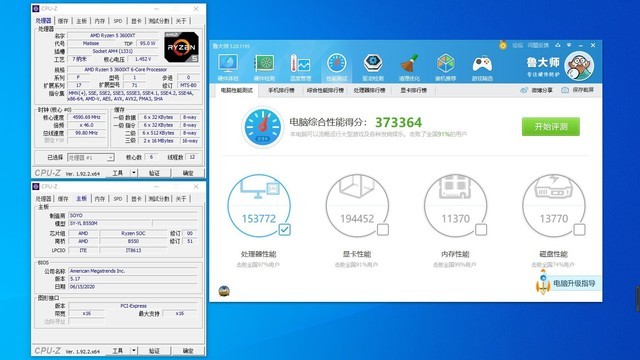Image resolution: width=640 pixels, height=360 pixels.
Task: Click the 电脑升级指导 link
Action: tap(574, 283)
